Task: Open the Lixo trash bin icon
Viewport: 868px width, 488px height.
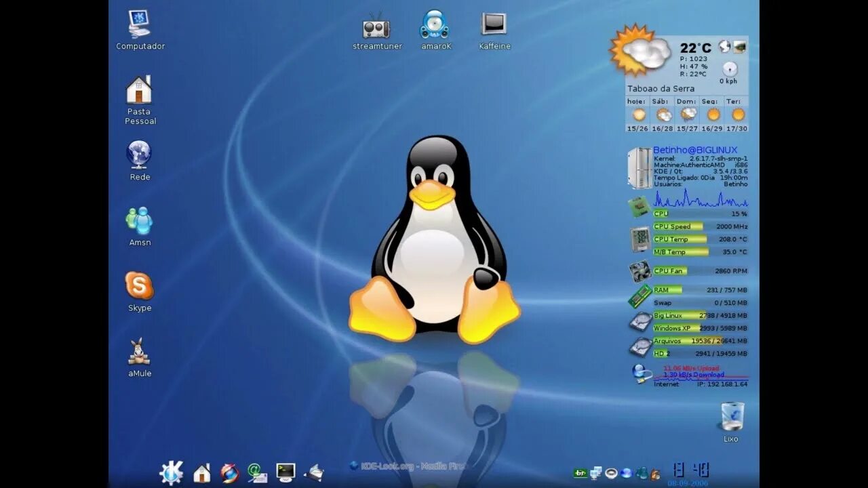Action: click(731, 422)
